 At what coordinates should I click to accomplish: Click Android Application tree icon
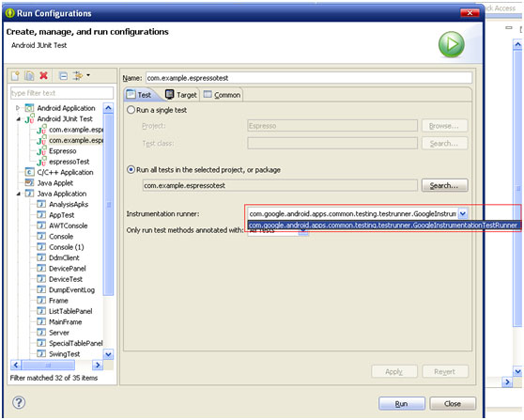click(x=29, y=108)
